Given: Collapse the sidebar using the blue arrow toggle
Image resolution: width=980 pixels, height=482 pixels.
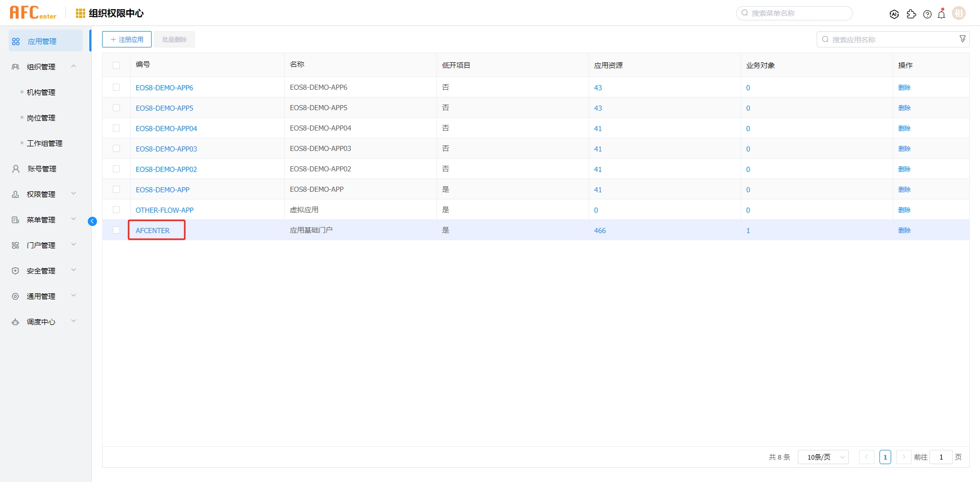Looking at the screenshot, I should [x=92, y=221].
